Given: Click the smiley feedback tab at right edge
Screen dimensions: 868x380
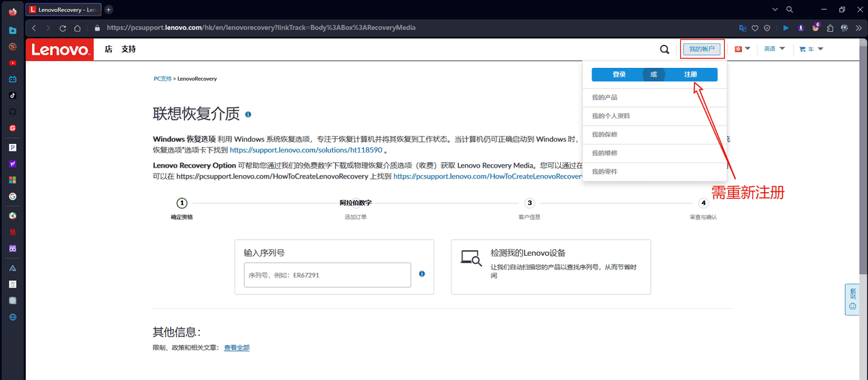Looking at the screenshot, I should pos(852,299).
